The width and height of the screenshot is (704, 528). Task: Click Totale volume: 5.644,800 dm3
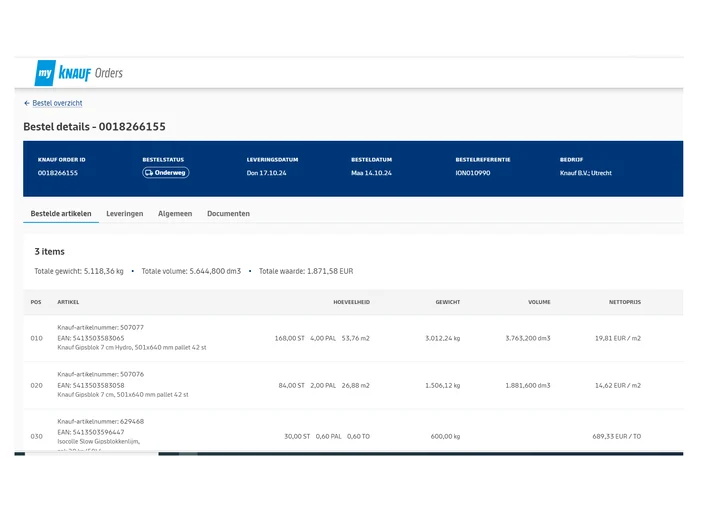pyautogui.click(x=191, y=271)
